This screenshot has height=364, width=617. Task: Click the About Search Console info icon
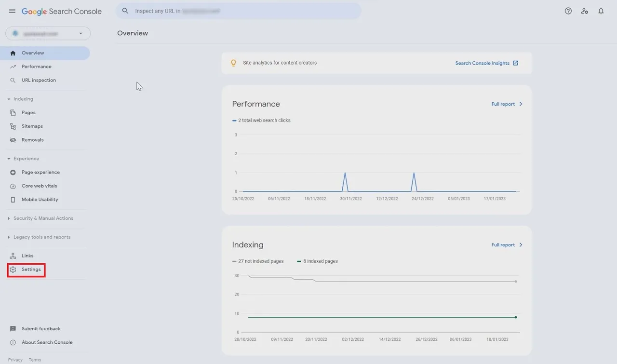click(13, 342)
